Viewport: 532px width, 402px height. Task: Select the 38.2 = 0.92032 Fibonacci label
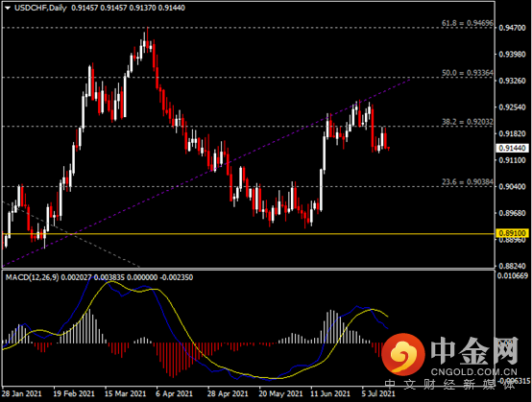click(468, 122)
